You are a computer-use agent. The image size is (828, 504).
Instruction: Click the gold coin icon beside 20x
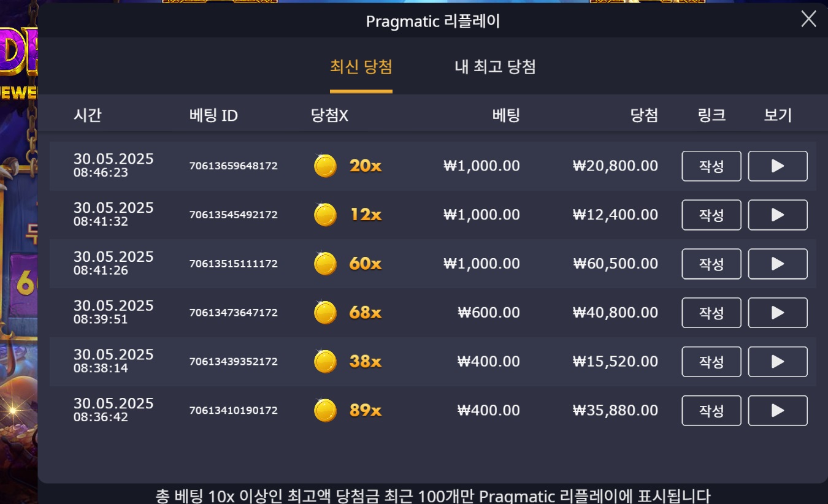[325, 166]
